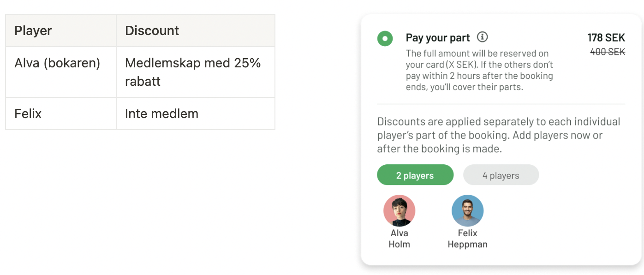Image resolution: width=644 pixels, height=275 pixels.
Task: Click the Pay your part heading
Action: tap(438, 38)
